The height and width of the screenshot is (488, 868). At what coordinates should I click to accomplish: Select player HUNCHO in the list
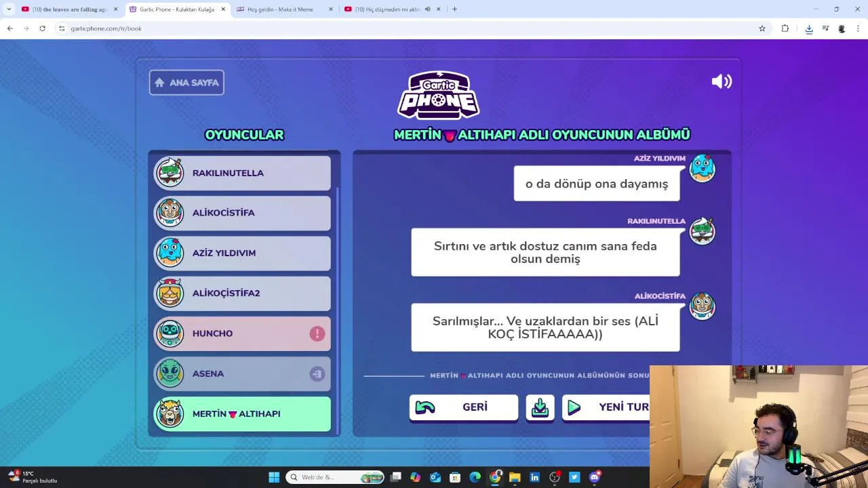click(242, 333)
